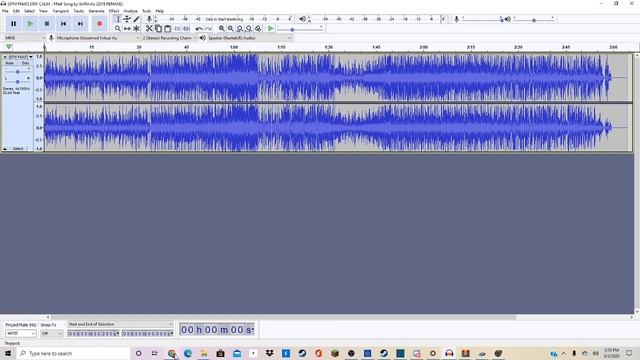The width and height of the screenshot is (640, 360).
Task: Open the recording channels dropdown
Action: pos(169,38)
